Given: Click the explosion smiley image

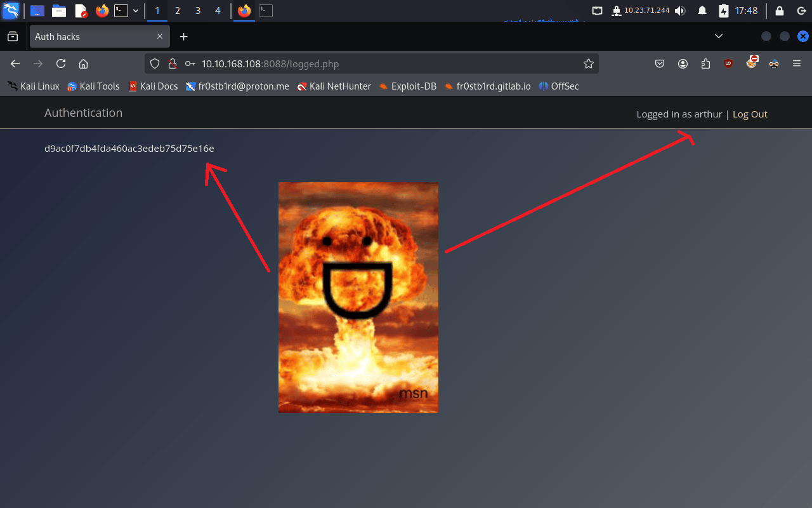Looking at the screenshot, I should tap(358, 297).
